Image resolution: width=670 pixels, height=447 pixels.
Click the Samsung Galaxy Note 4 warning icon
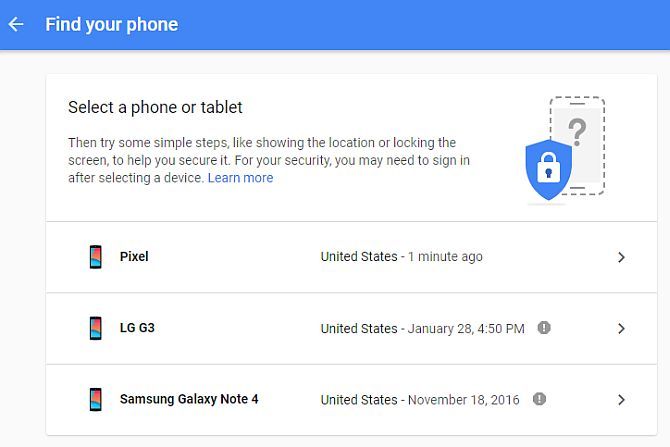540,399
